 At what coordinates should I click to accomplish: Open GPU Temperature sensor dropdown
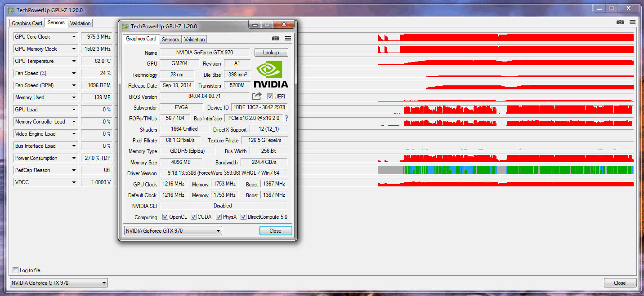[x=74, y=61]
